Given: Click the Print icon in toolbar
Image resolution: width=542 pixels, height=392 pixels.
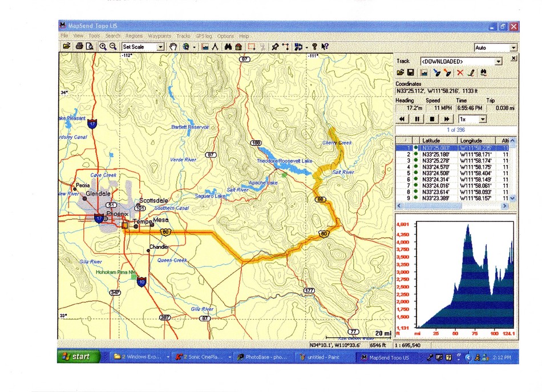Looking at the screenshot, I should 79,46.
